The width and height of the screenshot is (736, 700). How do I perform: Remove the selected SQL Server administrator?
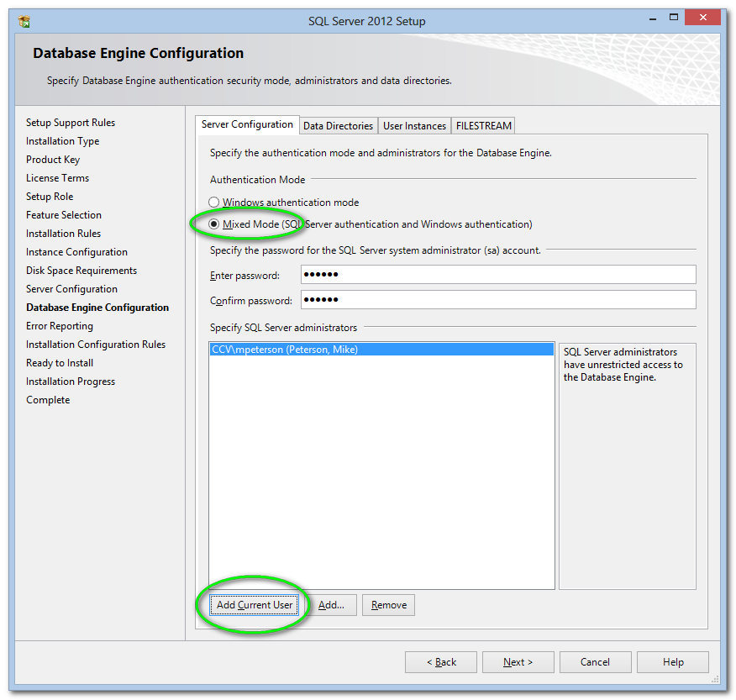coord(388,605)
